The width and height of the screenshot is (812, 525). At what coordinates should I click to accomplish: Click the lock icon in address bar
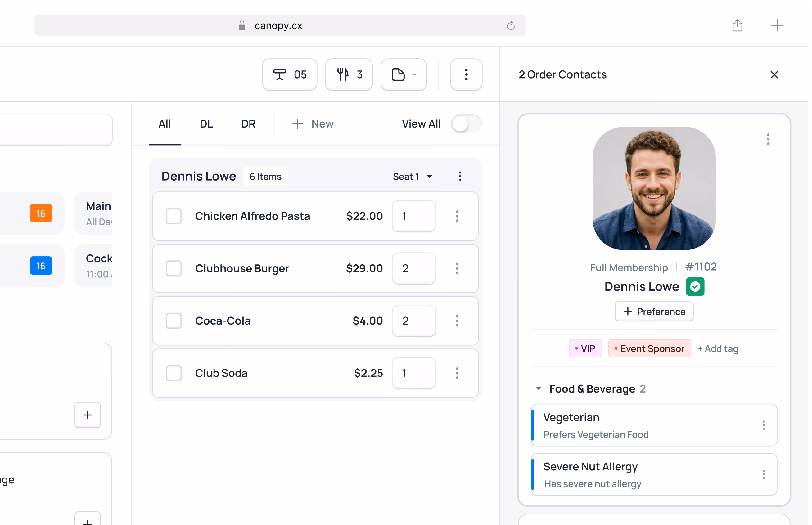242,25
